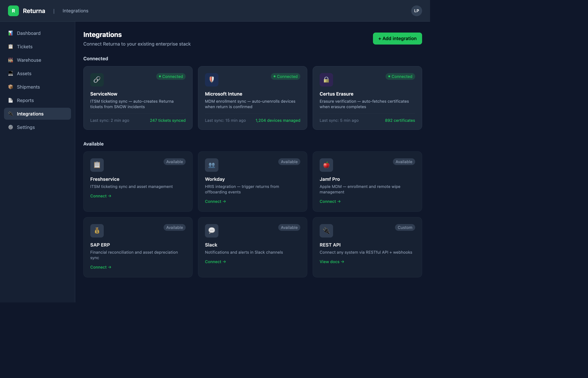Click the Slack speech bubble icon
The image size is (588, 378).
[211, 231]
